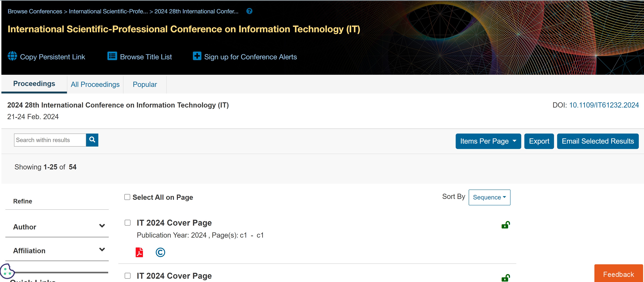This screenshot has width=644, height=282.
Task: Click the Export button
Action: pos(539,141)
